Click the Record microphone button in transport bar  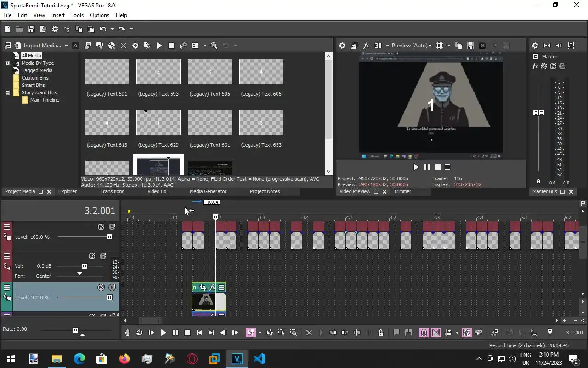(128, 333)
